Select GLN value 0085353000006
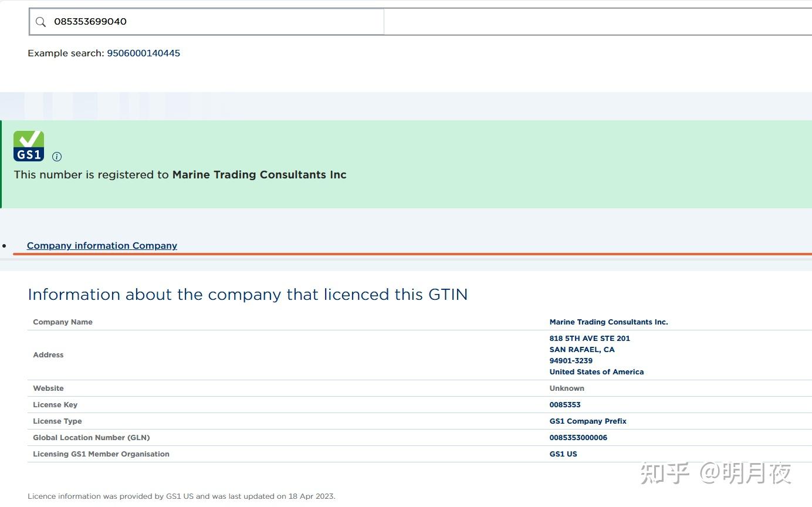812x507 pixels. pos(578,437)
